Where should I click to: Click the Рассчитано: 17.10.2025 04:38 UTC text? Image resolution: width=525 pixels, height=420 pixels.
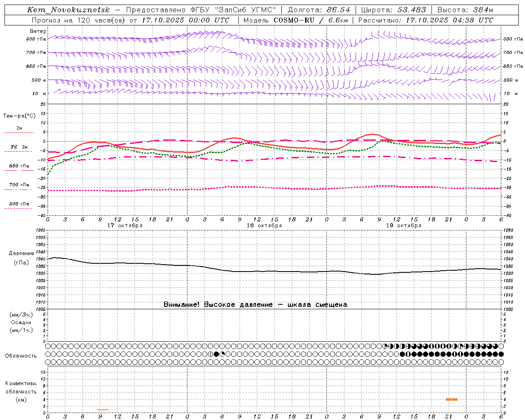[426, 20]
